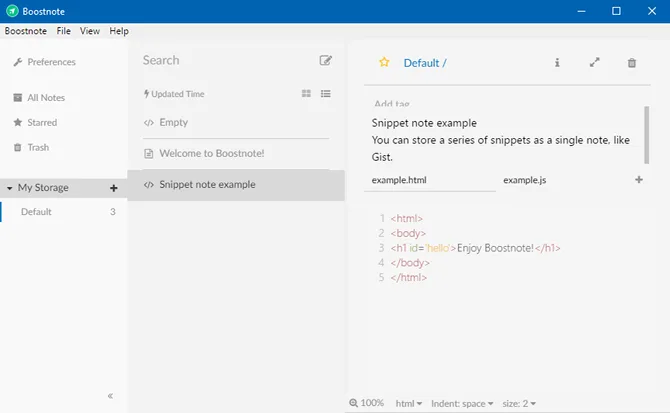Switch to the example.js snippet tab

pos(524,180)
